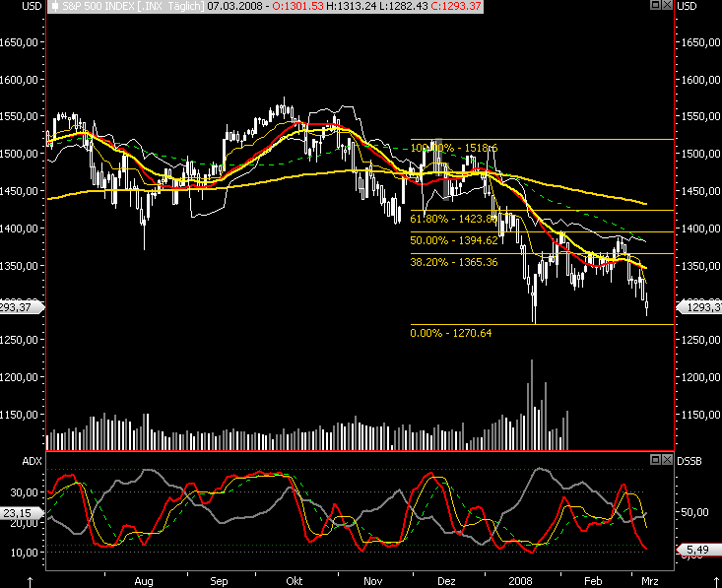The image size is (722, 588).
Task: Click the USD label at top left
Action: point(32,6)
